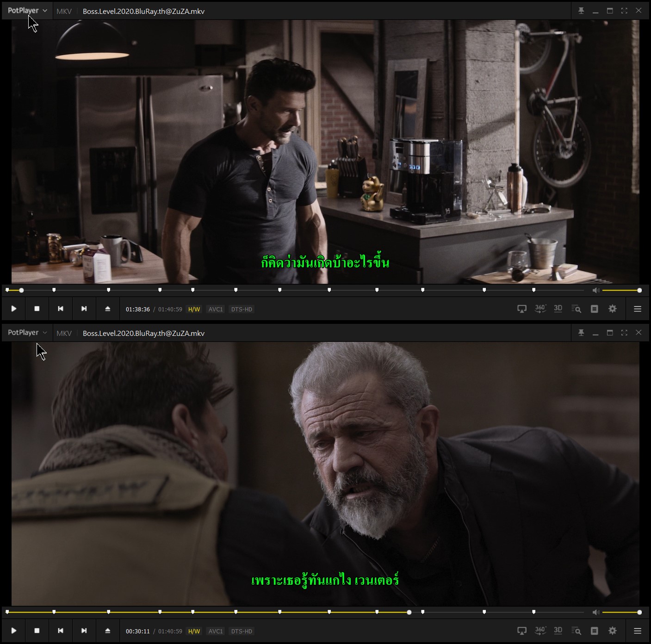Open chapter/bookmark search icon in top player

click(x=576, y=309)
